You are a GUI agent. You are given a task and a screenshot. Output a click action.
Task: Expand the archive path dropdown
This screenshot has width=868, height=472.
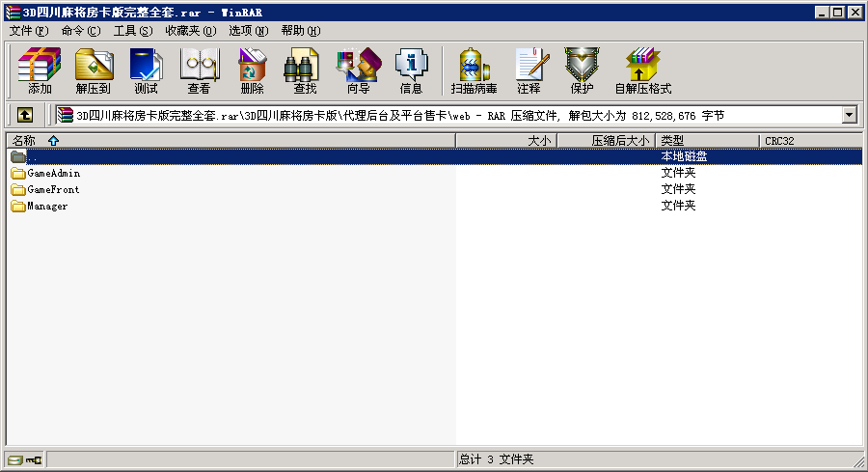pos(849,115)
